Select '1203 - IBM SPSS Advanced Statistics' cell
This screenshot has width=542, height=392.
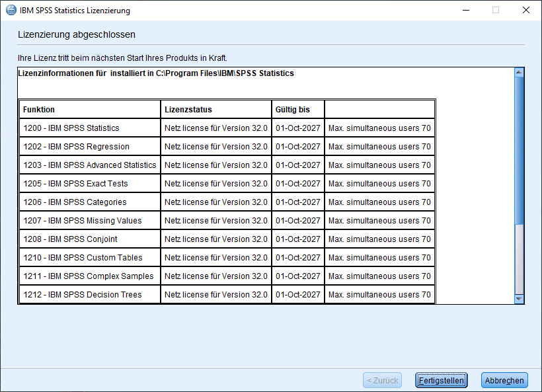(x=90, y=165)
